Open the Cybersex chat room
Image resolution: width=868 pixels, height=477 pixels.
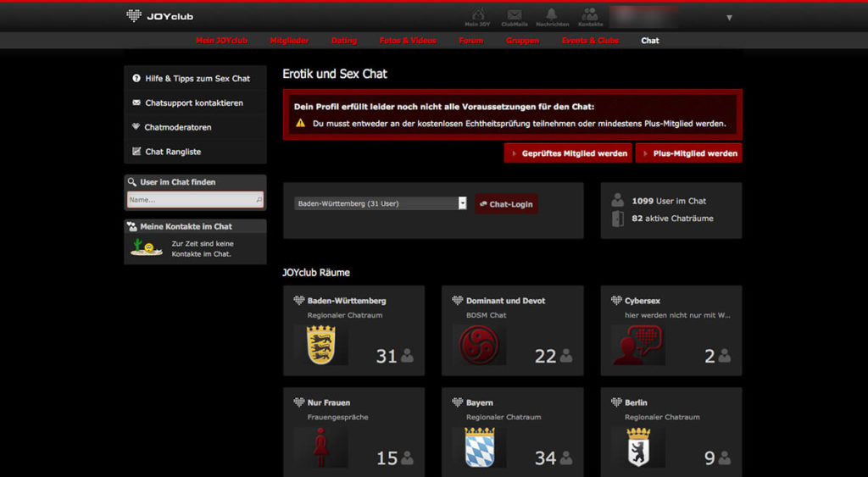coord(643,301)
